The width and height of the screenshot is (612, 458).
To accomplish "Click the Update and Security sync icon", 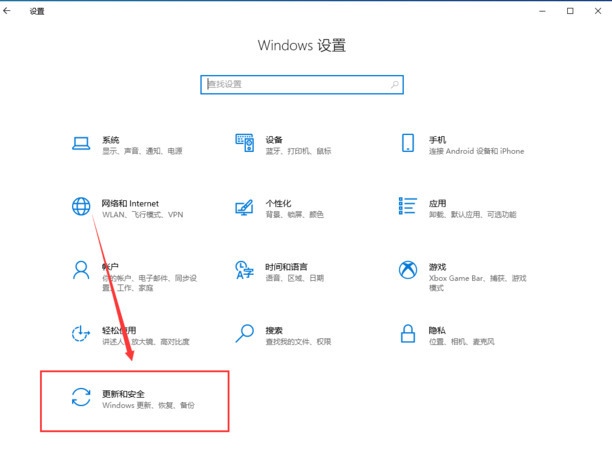I will coord(81,397).
